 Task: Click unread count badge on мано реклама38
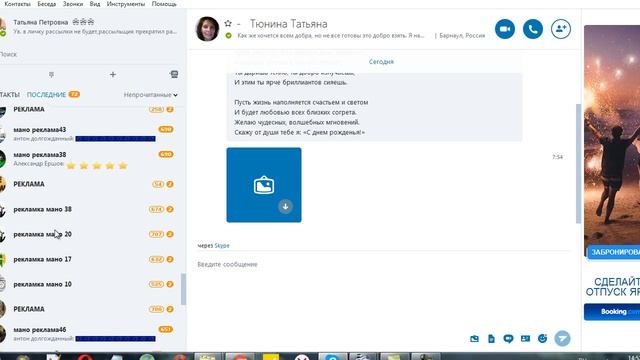166,154
